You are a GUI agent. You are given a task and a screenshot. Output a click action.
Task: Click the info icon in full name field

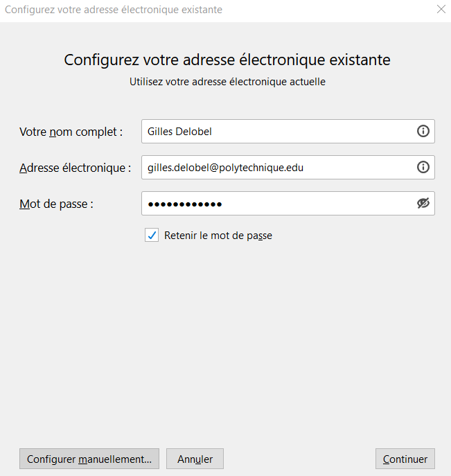point(423,131)
